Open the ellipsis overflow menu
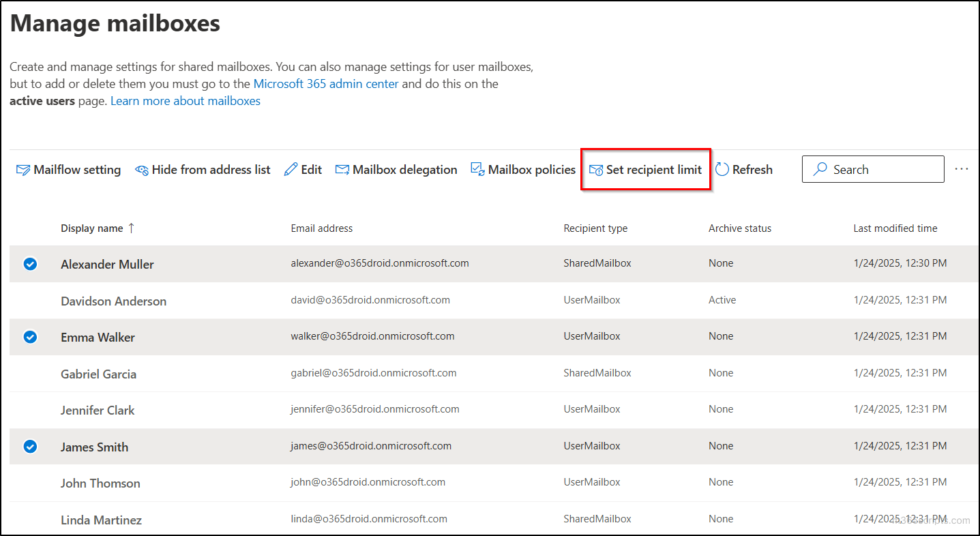 pos(962,168)
